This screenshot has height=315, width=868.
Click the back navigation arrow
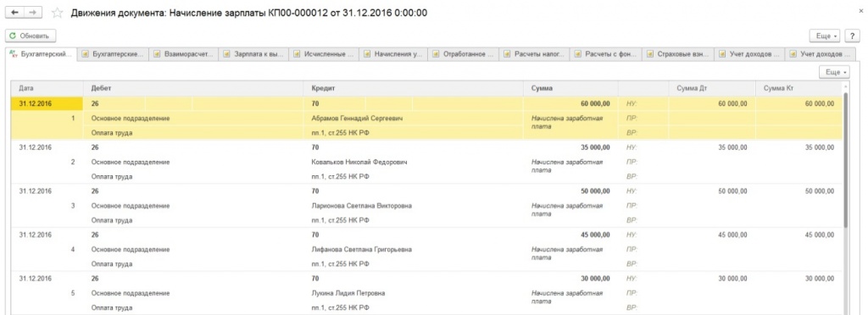point(14,12)
